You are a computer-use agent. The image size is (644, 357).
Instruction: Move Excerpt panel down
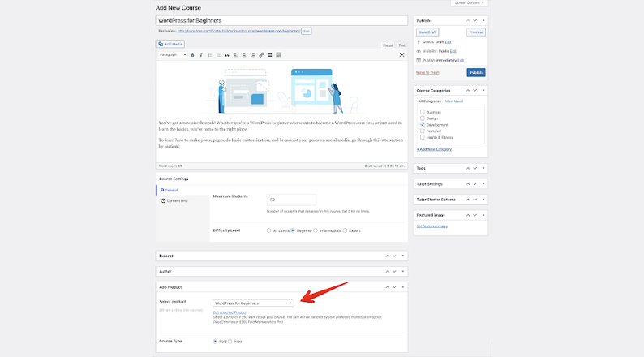pyautogui.click(x=395, y=256)
